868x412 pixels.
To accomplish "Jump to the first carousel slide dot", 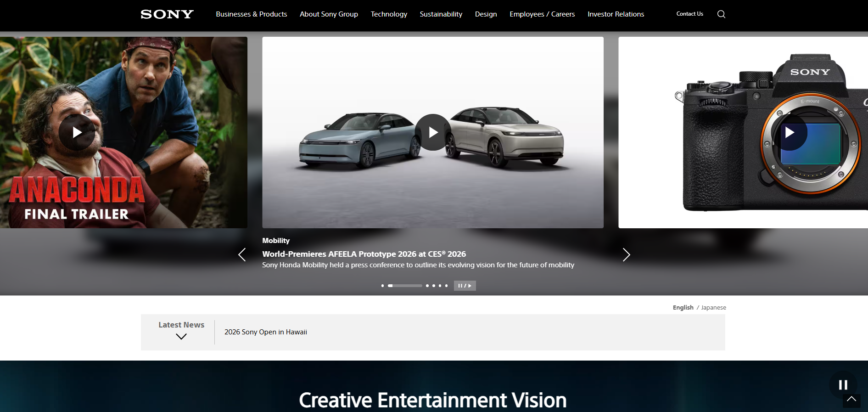I will pos(382,286).
